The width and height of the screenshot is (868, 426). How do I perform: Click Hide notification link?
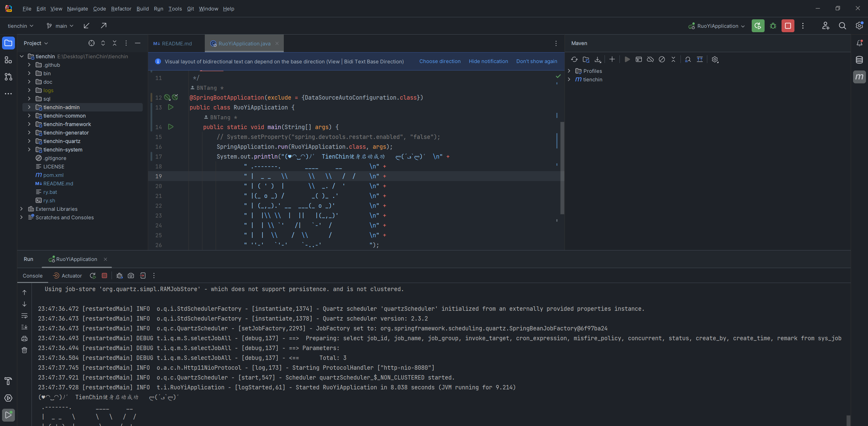point(488,61)
